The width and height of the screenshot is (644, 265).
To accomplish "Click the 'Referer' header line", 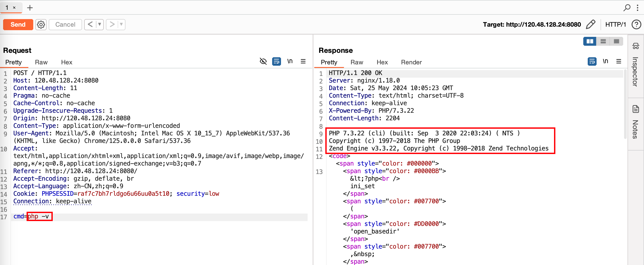I will 75,171.
